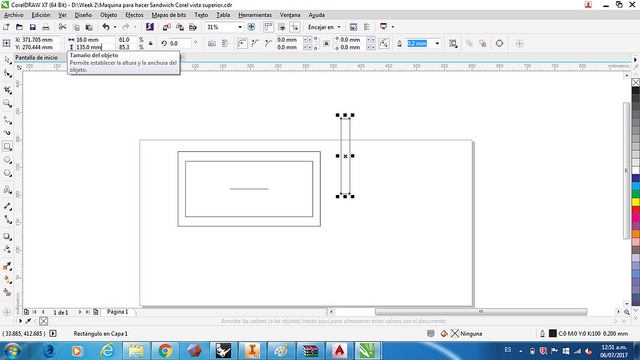Open application launcher dropdown arrow
Viewport: 640px width, 360px height.
[x=393, y=27]
